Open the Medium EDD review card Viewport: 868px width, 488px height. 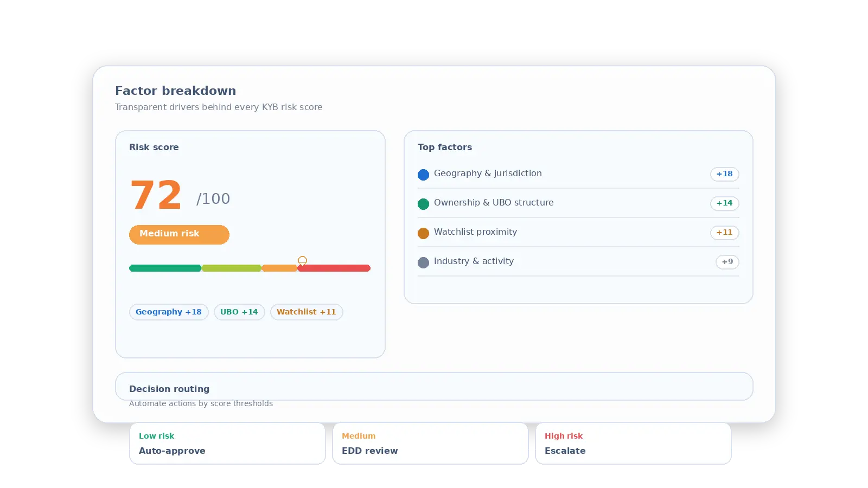coord(430,443)
